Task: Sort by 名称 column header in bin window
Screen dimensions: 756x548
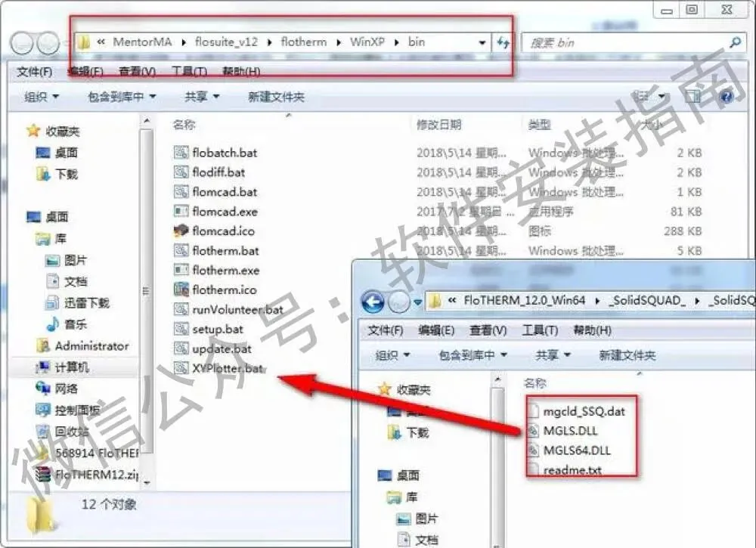Action: click(x=184, y=125)
